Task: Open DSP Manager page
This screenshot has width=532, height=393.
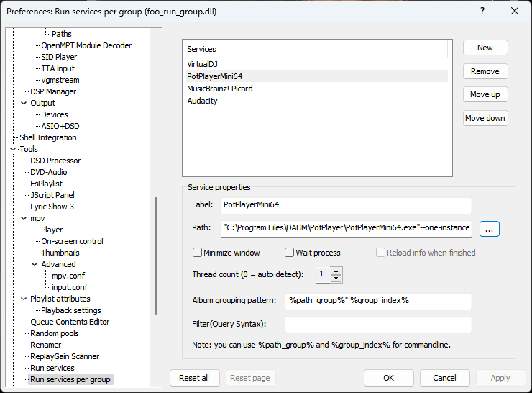Action: [53, 91]
